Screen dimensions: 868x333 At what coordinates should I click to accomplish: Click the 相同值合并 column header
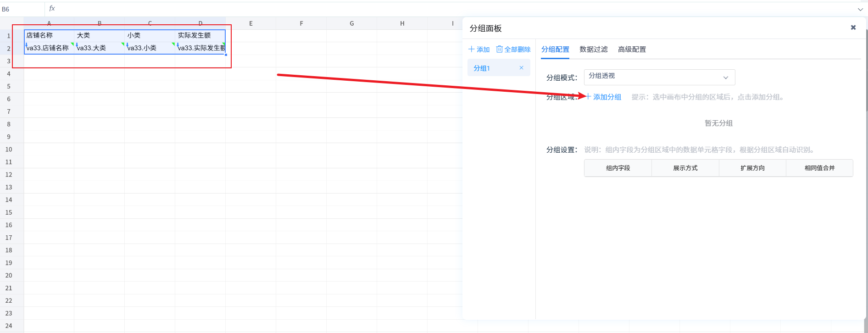point(819,168)
